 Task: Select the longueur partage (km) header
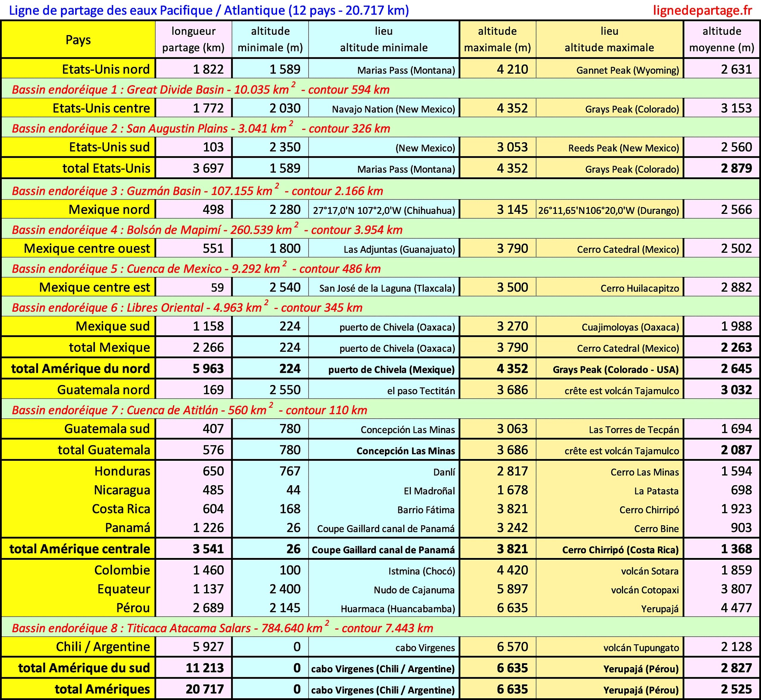pos(193,40)
